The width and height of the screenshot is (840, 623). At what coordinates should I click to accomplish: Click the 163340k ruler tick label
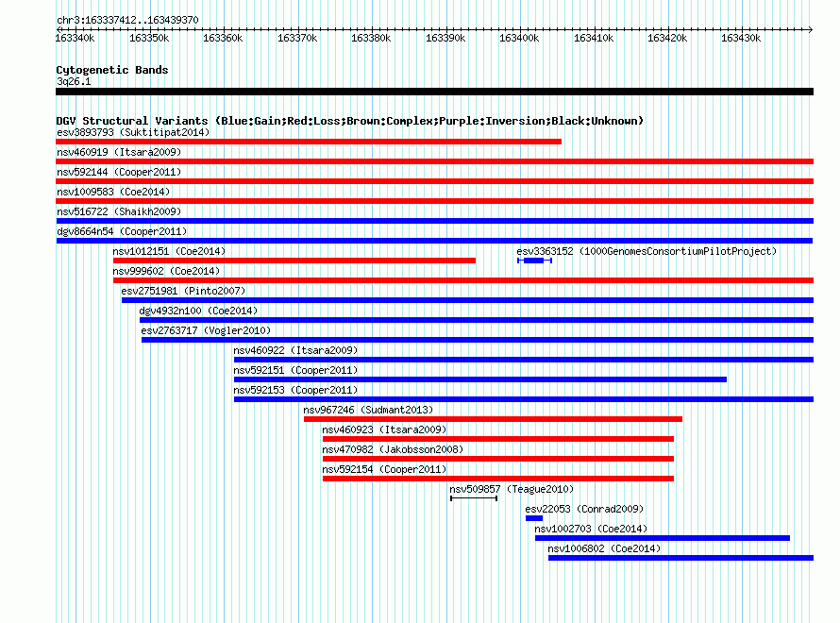pos(75,38)
